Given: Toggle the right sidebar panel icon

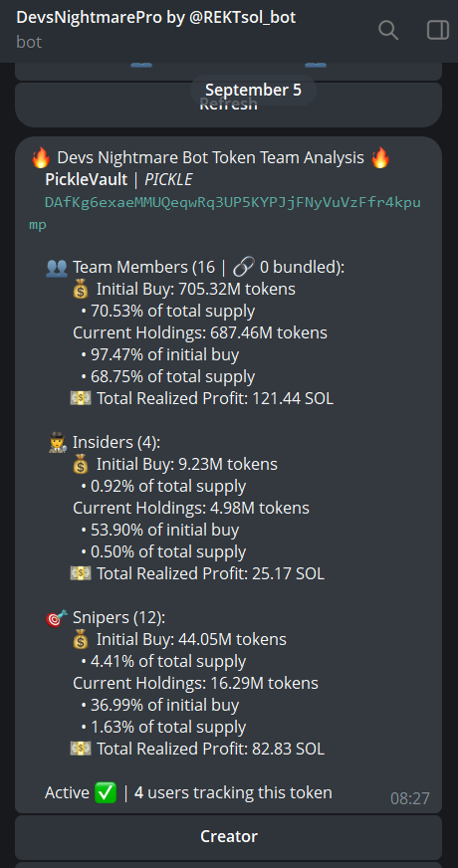Looking at the screenshot, I should tap(437, 30).
